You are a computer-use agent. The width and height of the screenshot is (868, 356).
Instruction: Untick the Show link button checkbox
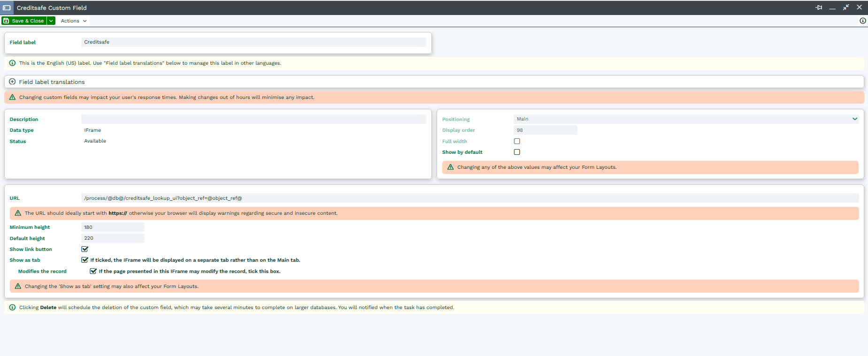tap(85, 249)
